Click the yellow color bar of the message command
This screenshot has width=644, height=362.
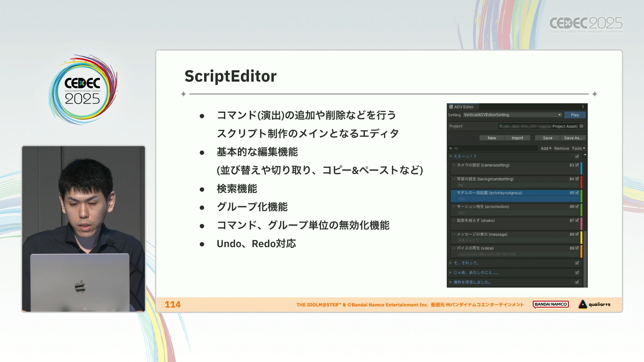pyautogui.click(x=581, y=237)
